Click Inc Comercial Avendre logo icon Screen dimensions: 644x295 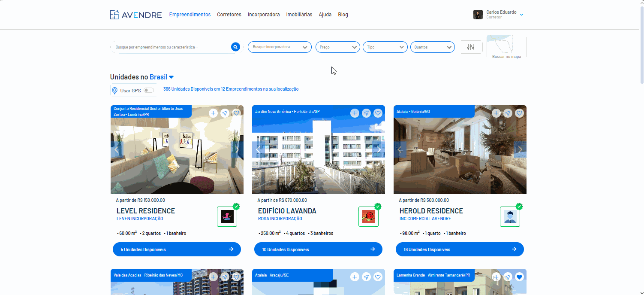(510, 216)
